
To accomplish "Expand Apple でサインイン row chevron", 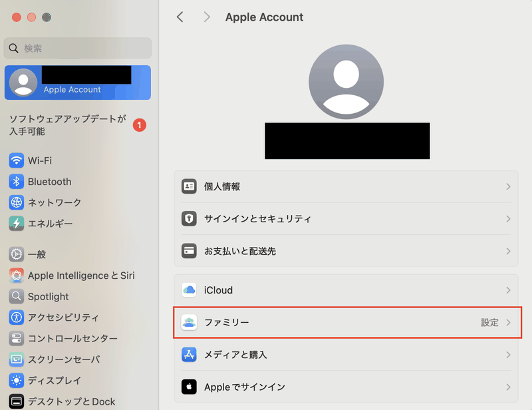I will [x=508, y=387].
